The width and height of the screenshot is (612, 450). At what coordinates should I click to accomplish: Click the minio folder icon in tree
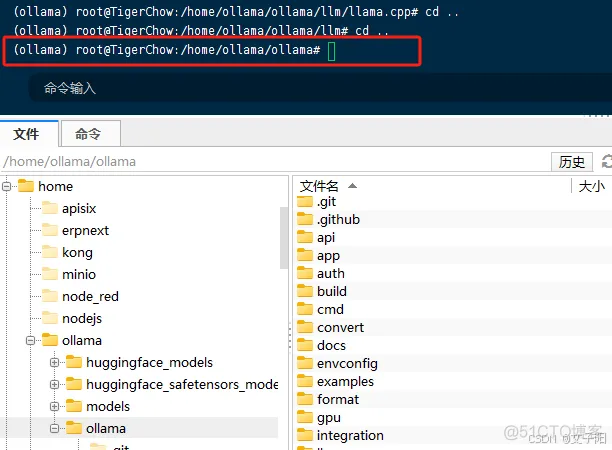click(50, 274)
